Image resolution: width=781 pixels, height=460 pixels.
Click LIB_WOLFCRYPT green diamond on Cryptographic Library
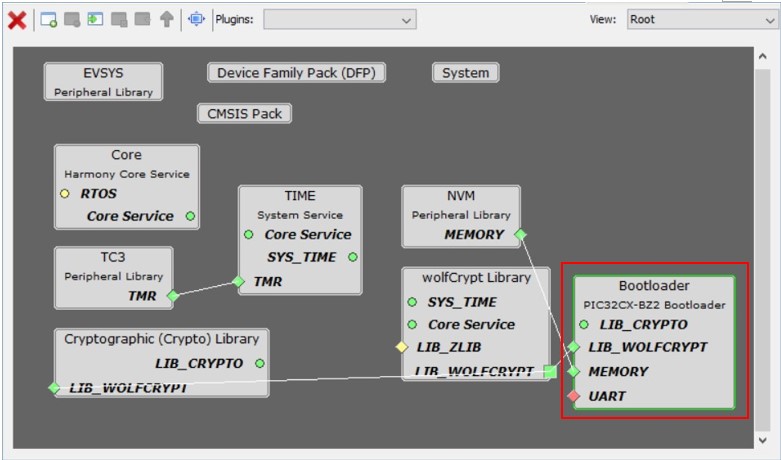54,387
